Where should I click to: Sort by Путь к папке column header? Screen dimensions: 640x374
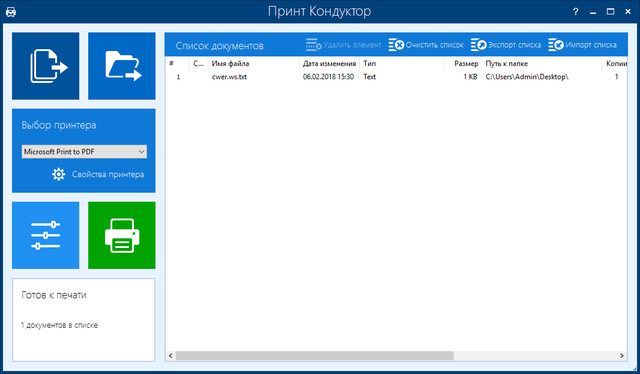[x=541, y=64]
